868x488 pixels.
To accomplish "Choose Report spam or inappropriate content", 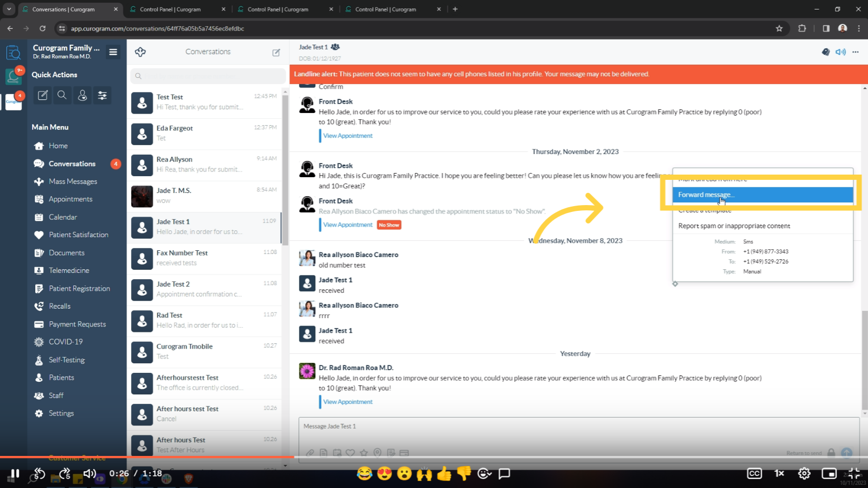I will pos(734,226).
